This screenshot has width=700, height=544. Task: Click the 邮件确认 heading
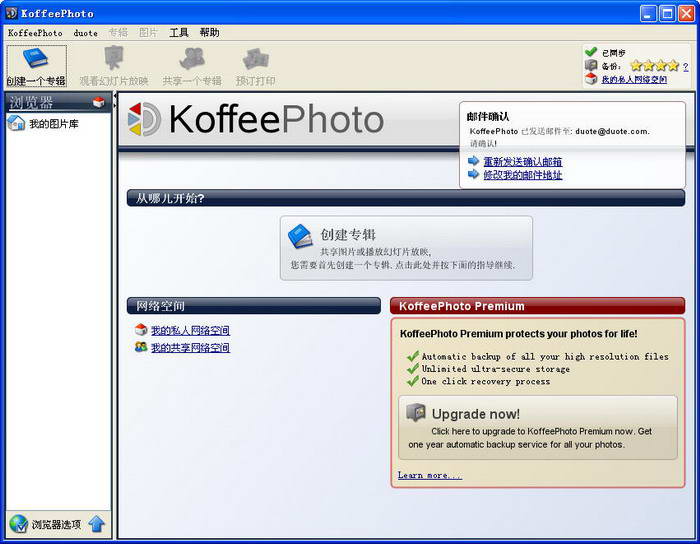click(x=488, y=116)
